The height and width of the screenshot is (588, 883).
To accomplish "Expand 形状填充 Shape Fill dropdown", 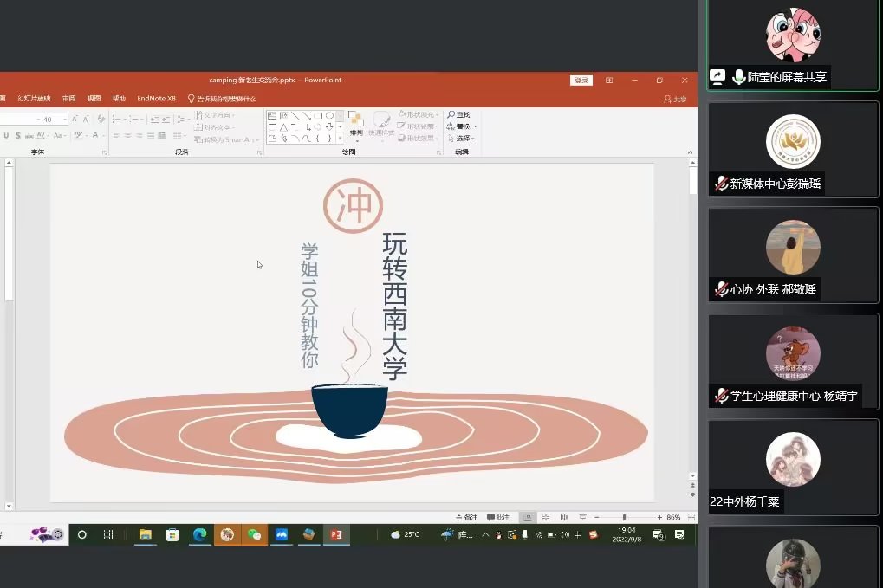I will point(419,114).
